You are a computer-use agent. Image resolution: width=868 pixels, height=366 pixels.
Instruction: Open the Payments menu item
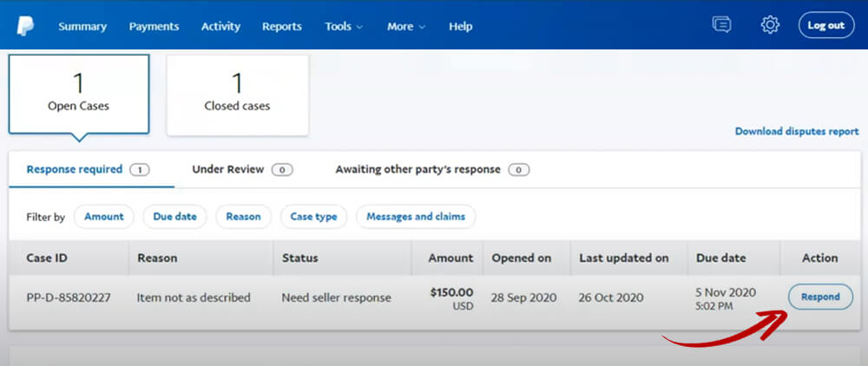point(154,27)
